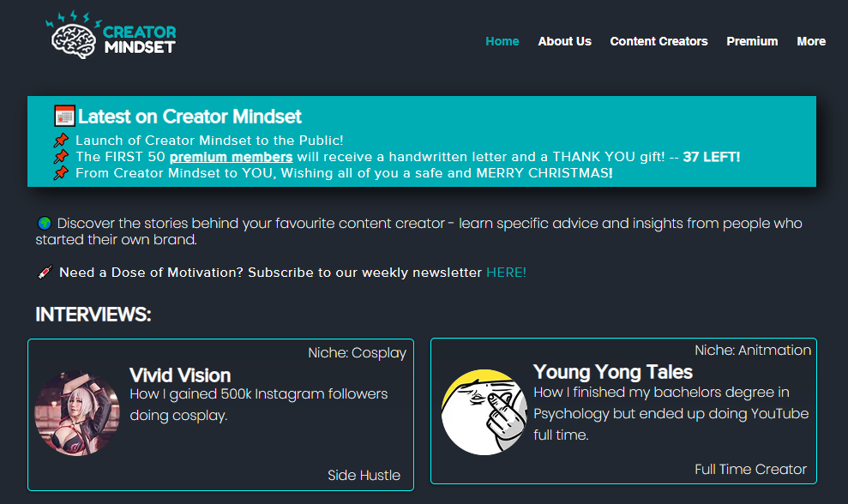The width and height of the screenshot is (848, 504).
Task: Click the pushpin beside the Merry Christmas message
Action: [61, 172]
